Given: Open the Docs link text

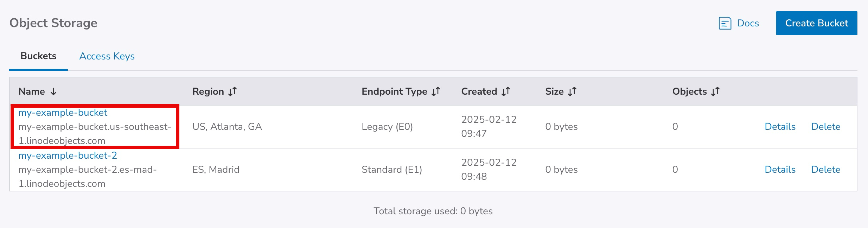Looking at the screenshot, I should point(748,23).
